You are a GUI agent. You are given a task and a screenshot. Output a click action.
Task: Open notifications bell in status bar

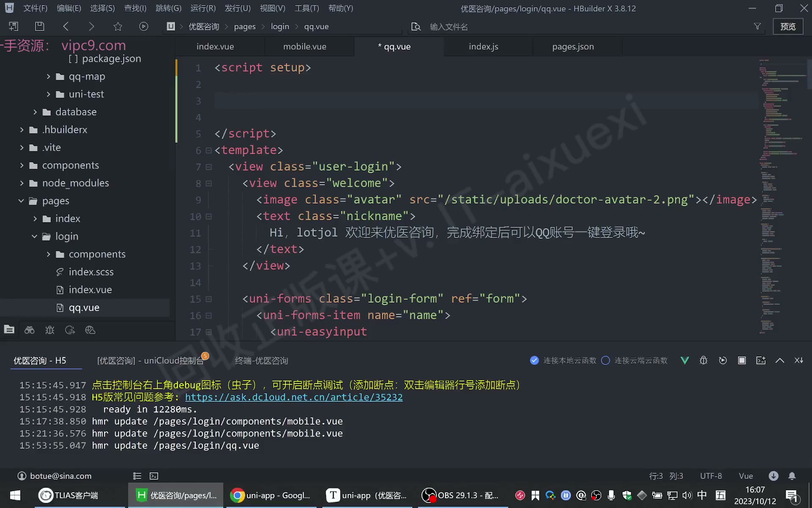(792, 476)
